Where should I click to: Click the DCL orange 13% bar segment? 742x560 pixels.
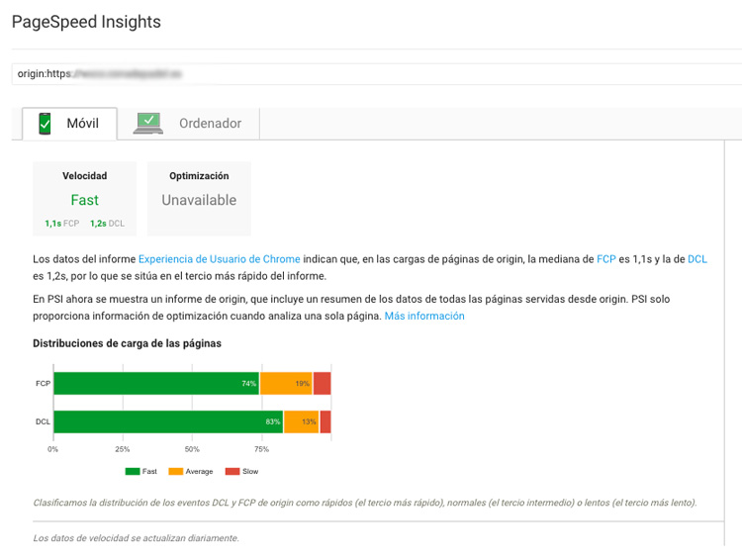(302, 421)
